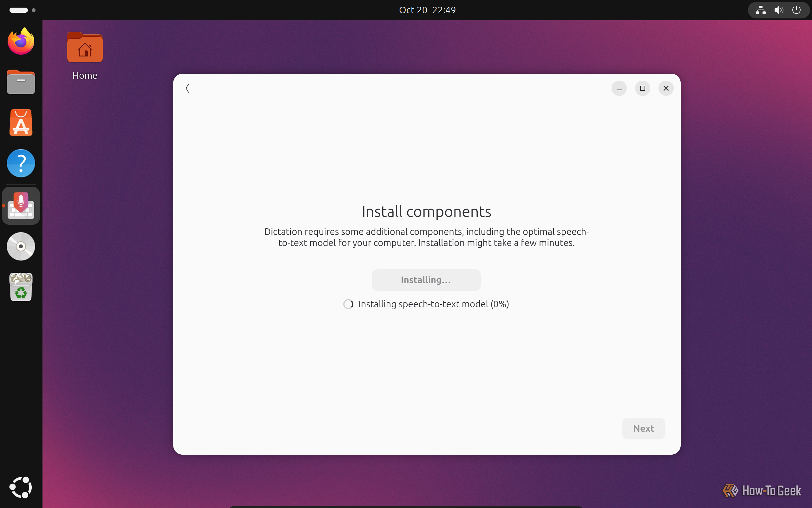Go back with the window's back arrow
Viewport: 812px width, 508px height.
(x=187, y=88)
